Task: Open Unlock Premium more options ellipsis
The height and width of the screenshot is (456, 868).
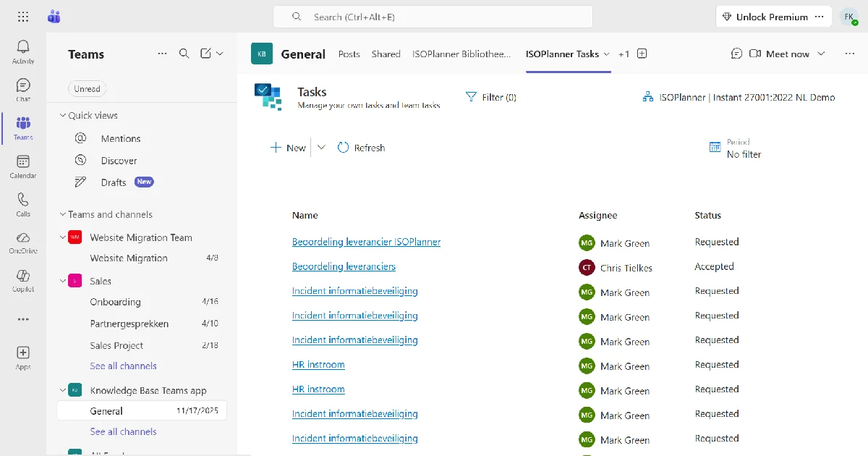Action: click(819, 17)
